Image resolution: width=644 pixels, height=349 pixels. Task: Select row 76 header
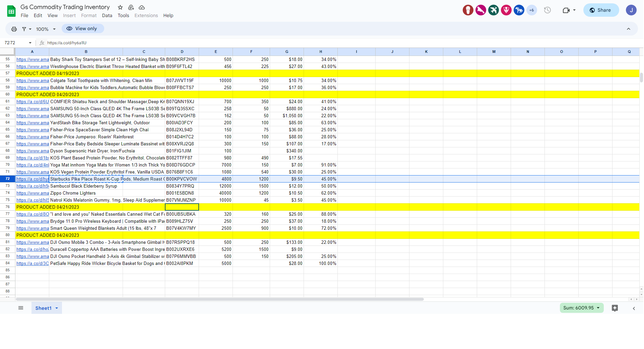coord(7,207)
